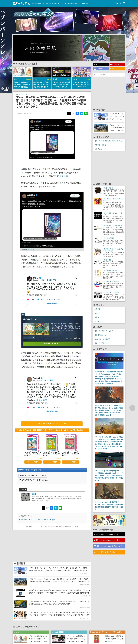
Task: Share via Hatena Bookmark below headline
Action: pos(81,113)
